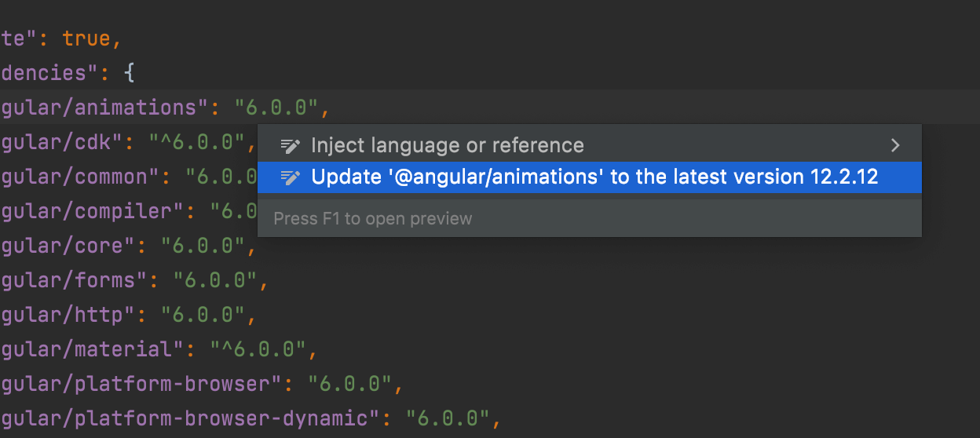
Task: Click the gular/animations key name
Action: [x=104, y=107]
